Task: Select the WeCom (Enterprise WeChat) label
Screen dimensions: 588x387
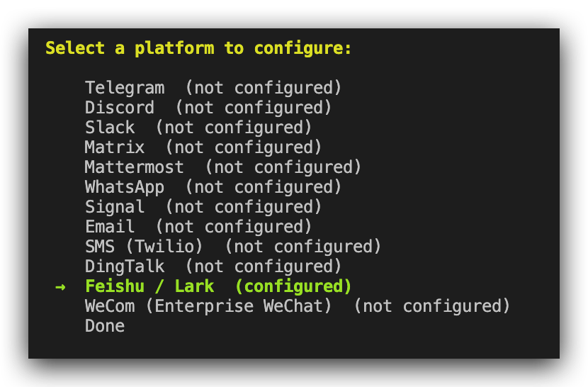Action: tap(209, 306)
